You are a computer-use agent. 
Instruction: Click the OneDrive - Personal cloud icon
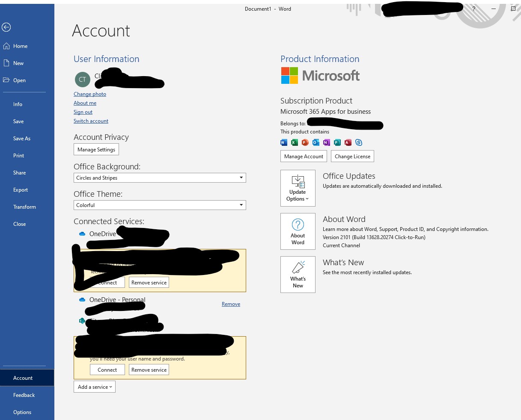(82, 300)
